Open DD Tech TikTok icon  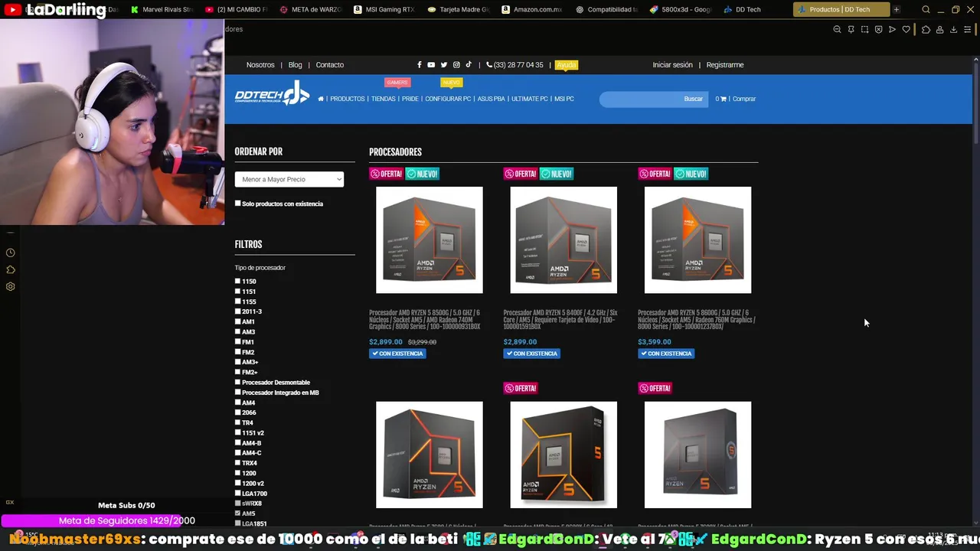click(x=469, y=65)
